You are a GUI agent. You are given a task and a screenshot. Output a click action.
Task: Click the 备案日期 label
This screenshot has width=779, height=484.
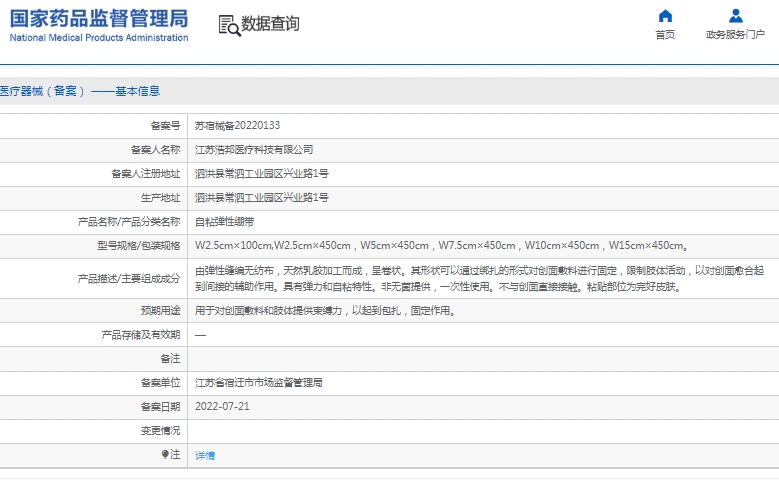click(x=160, y=406)
